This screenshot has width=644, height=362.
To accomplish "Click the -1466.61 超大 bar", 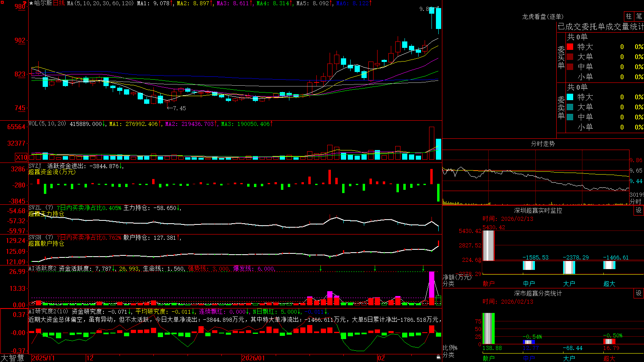I will [609, 265].
